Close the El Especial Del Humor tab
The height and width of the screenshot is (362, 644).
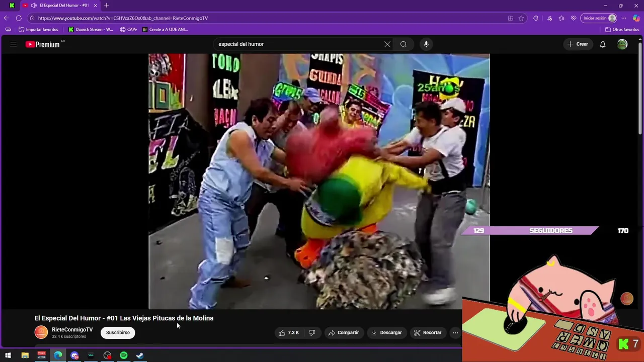tap(95, 6)
